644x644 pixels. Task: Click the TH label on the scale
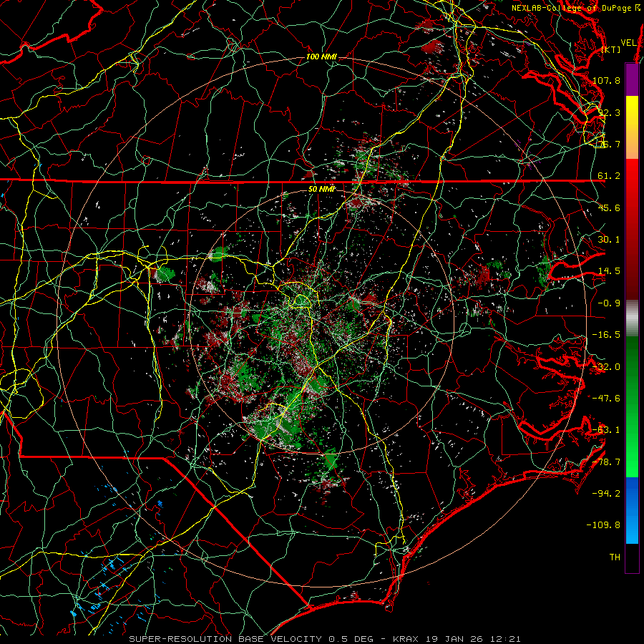(x=615, y=557)
